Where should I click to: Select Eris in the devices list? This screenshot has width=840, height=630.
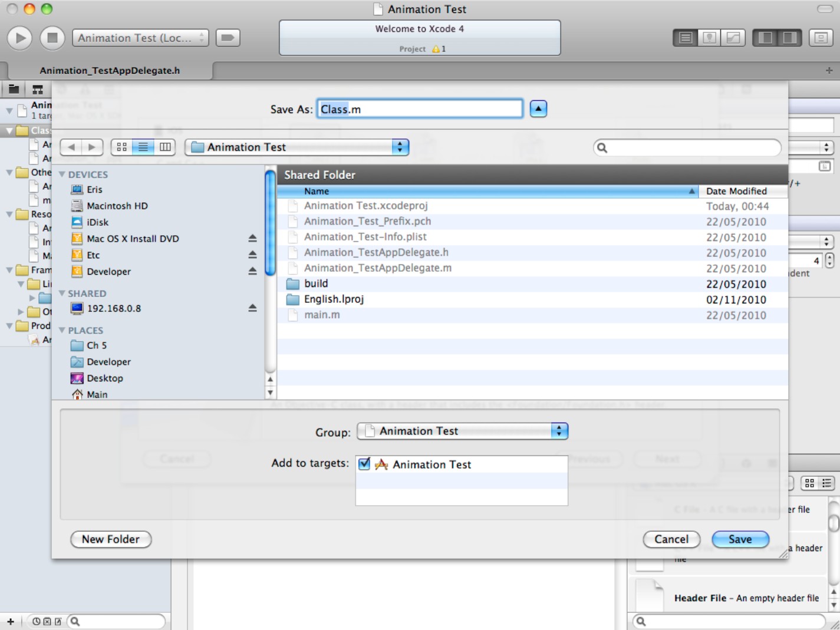point(94,189)
